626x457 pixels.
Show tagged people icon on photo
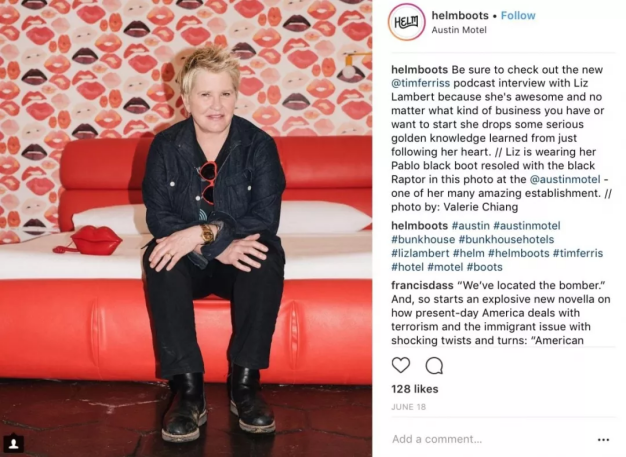[x=14, y=443]
